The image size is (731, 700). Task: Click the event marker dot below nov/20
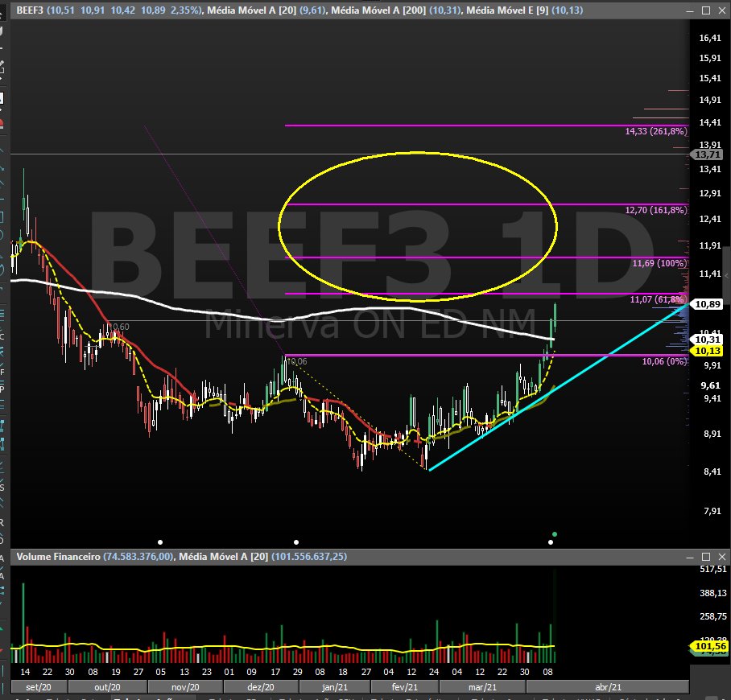point(160,542)
